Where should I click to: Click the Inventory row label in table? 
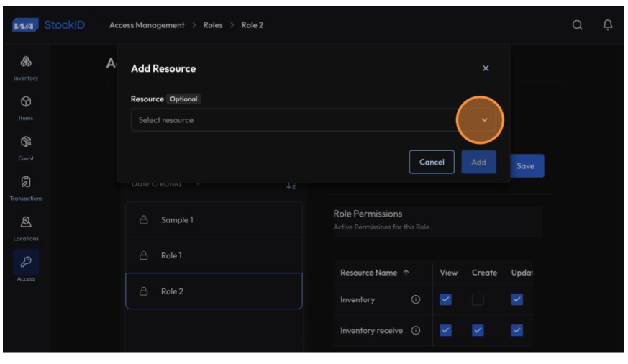(358, 299)
